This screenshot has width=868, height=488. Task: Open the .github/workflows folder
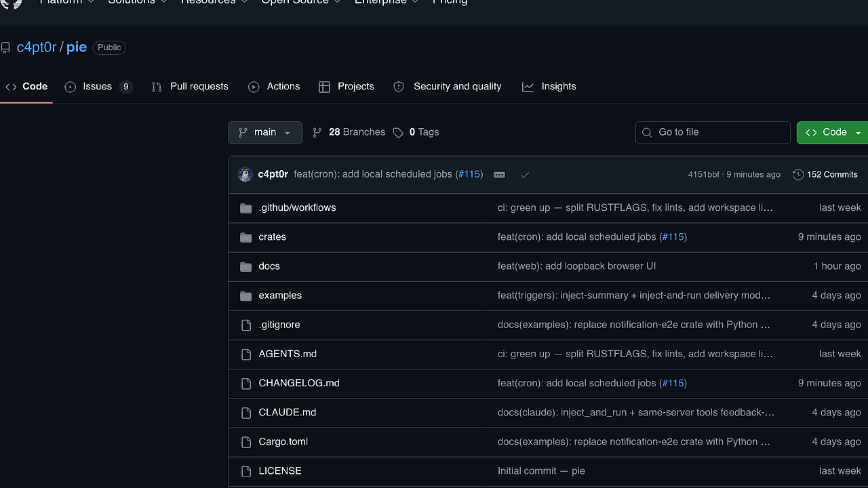click(297, 207)
